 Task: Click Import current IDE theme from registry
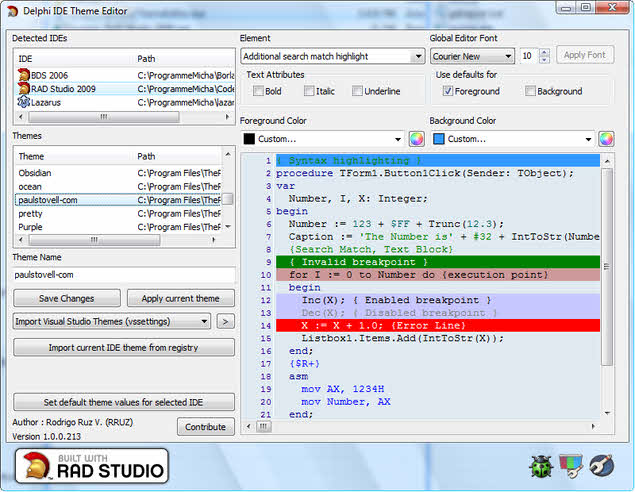point(124,348)
